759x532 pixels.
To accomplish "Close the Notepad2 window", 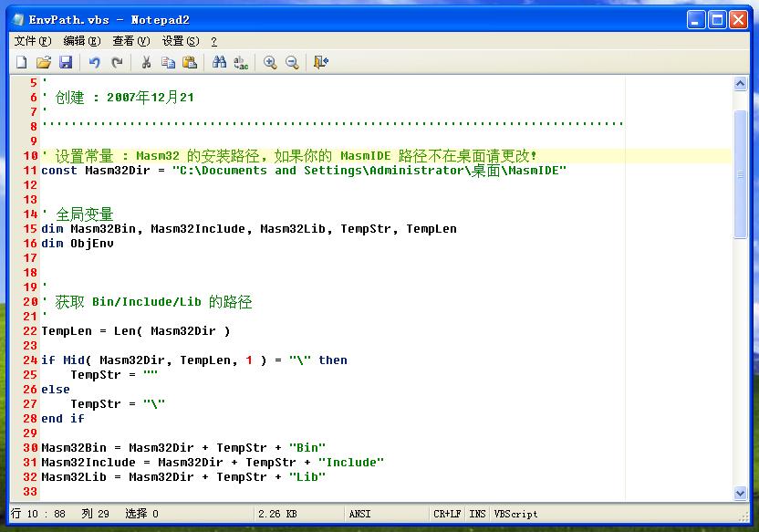I will 738,20.
